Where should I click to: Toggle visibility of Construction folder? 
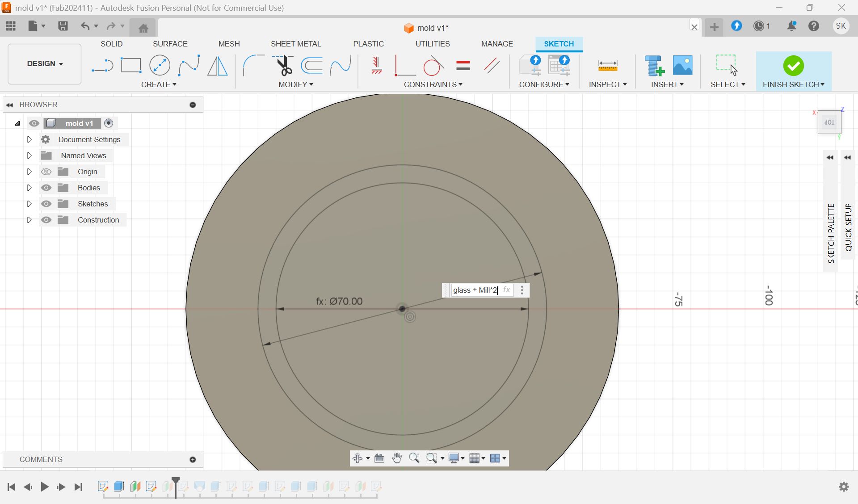46,220
